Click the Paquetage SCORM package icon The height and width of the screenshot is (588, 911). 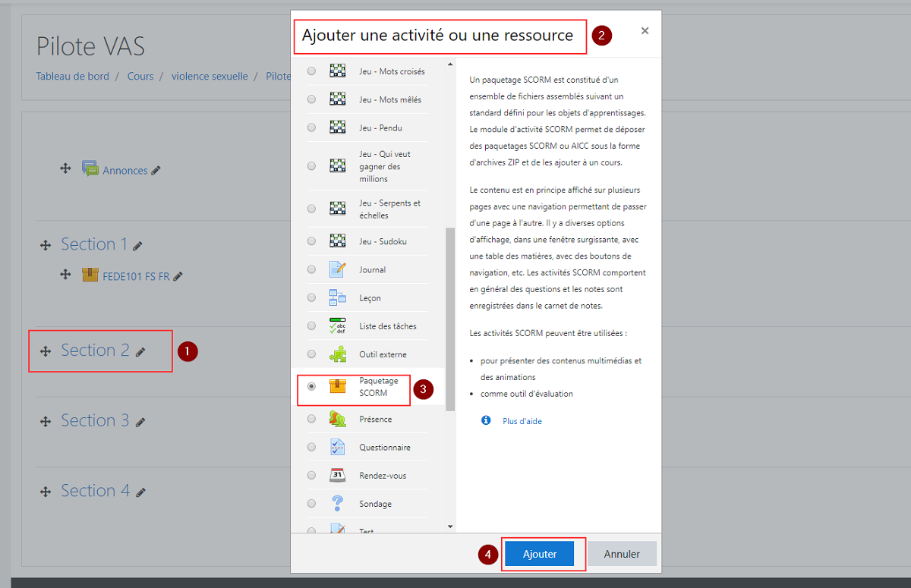[x=338, y=386]
